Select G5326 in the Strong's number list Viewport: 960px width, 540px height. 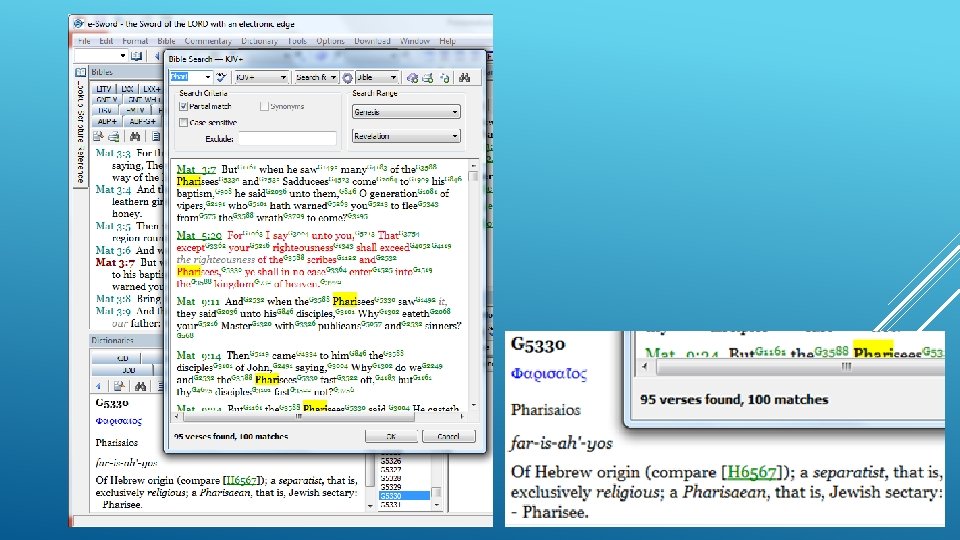pos(391,461)
